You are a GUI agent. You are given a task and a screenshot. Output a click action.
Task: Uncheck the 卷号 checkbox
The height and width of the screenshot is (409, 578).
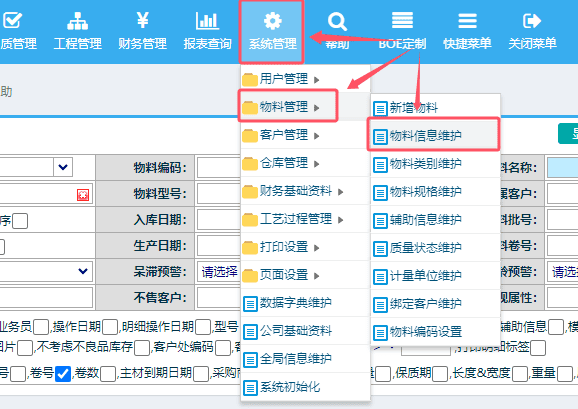coord(63,374)
